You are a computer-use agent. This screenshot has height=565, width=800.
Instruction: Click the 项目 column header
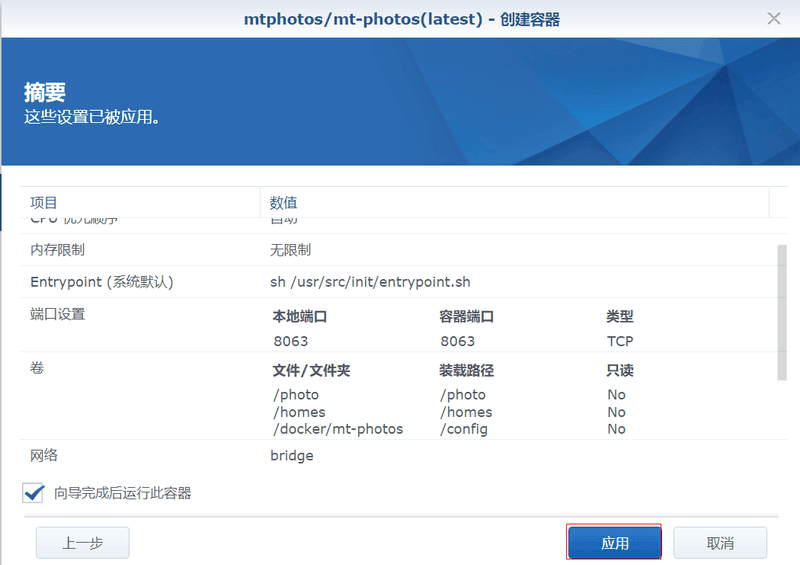click(44, 203)
